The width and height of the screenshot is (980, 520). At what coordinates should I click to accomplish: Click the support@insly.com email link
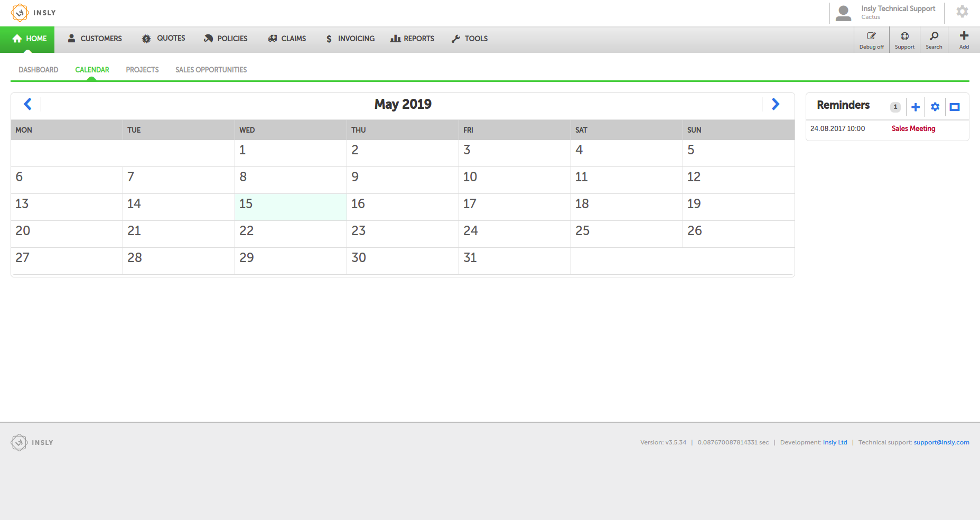pos(941,442)
